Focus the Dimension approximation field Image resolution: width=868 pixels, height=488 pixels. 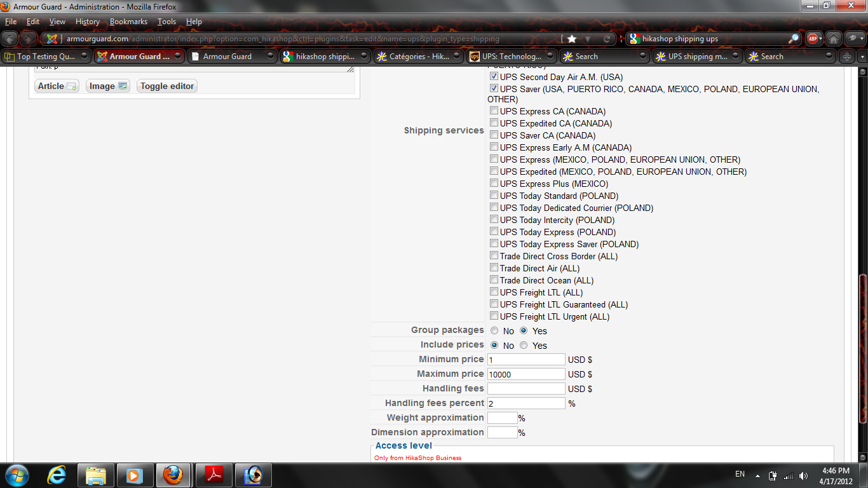click(503, 433)
